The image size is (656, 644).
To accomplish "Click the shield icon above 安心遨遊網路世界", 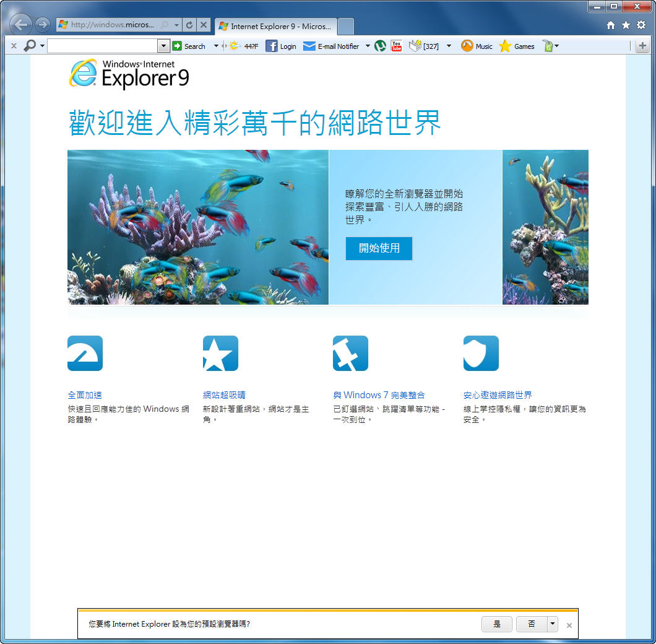I will pyautogui.click(x=481, y=353).
